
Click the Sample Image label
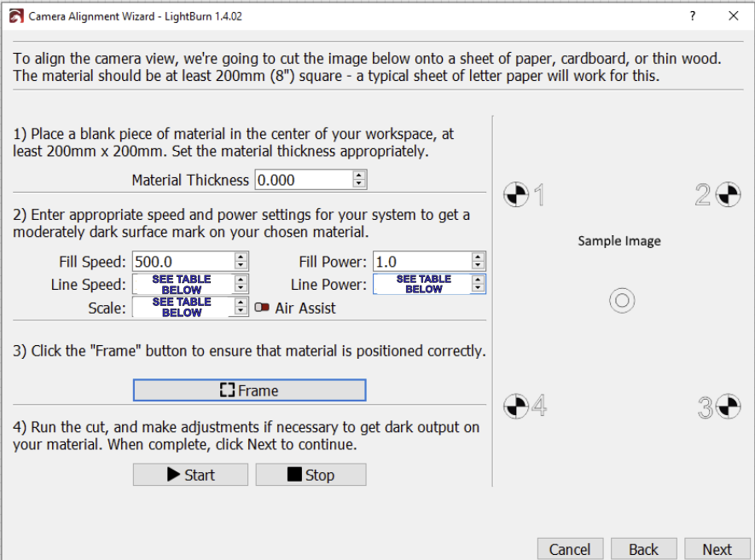619,240
